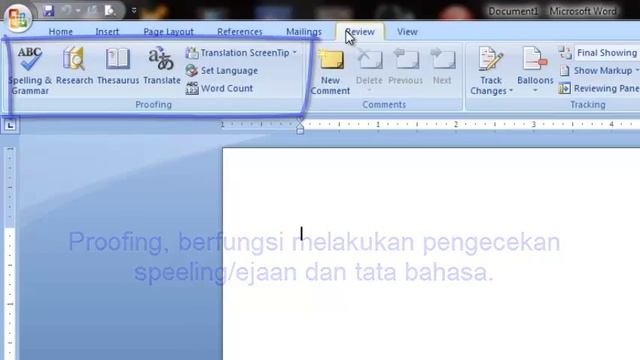Open Word Count

(219, 88)
